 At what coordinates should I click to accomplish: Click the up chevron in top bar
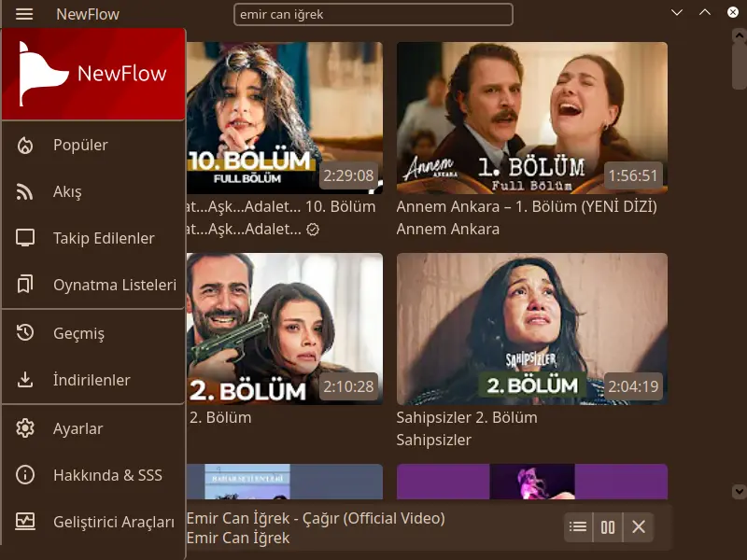(705, 13)
